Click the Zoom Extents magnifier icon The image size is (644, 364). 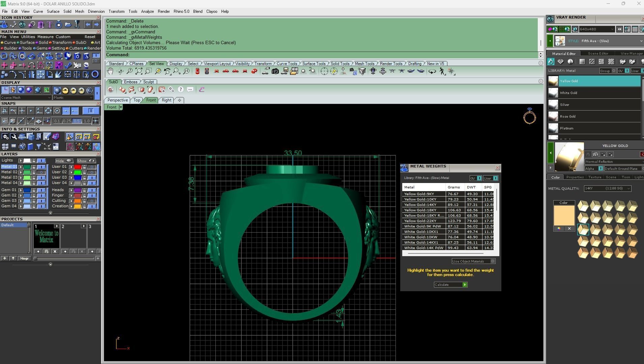139,71
